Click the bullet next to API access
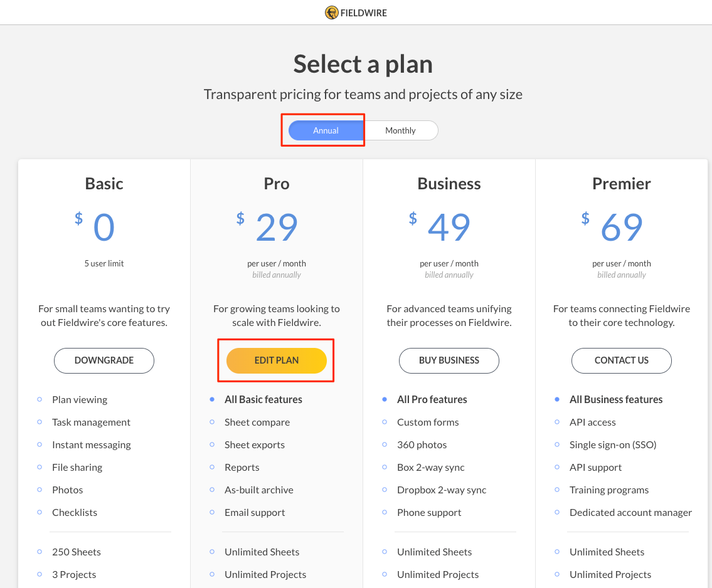712x588 pixels. pyautogui.click(x=557, y=422)
